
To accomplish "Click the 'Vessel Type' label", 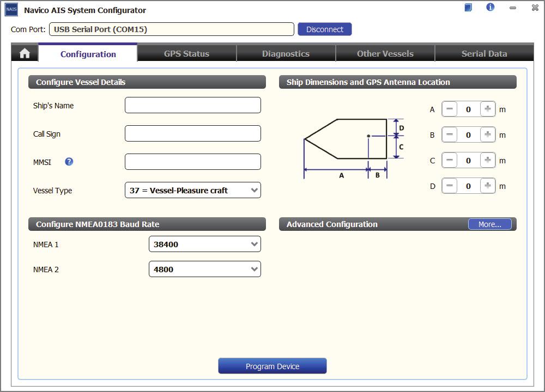I will (x=52, y=191).
